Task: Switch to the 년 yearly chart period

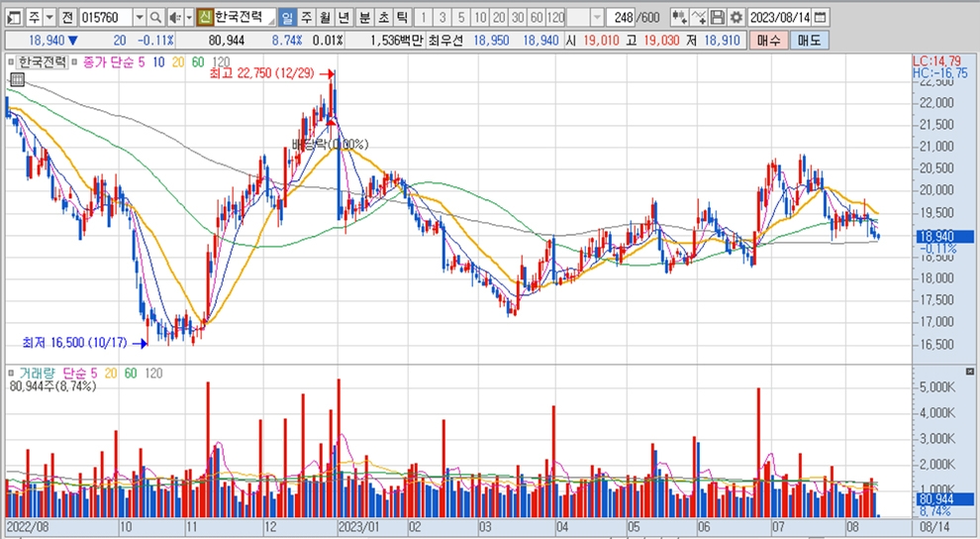Action: click(343, 17)
